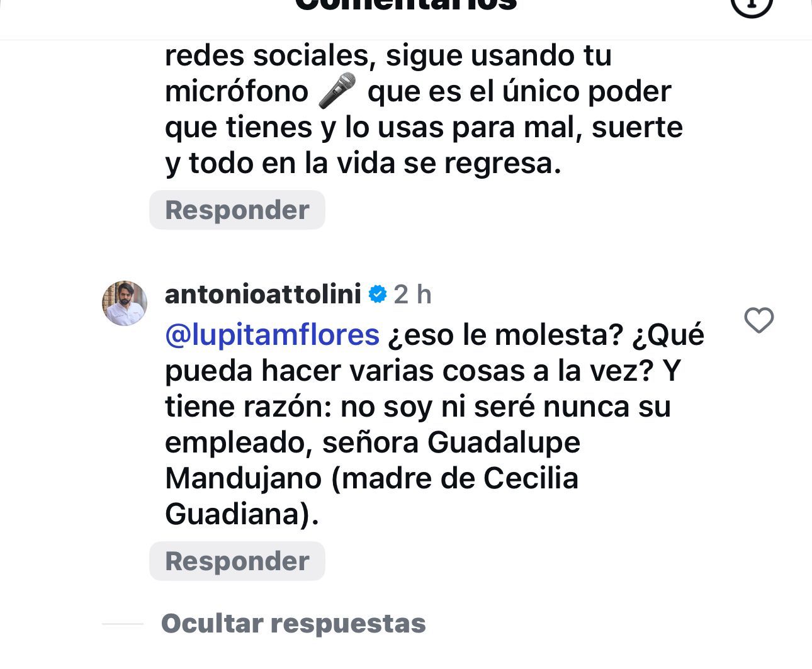
Task: Like antonioattolini's reply with the heart
Action: [758, 320]
